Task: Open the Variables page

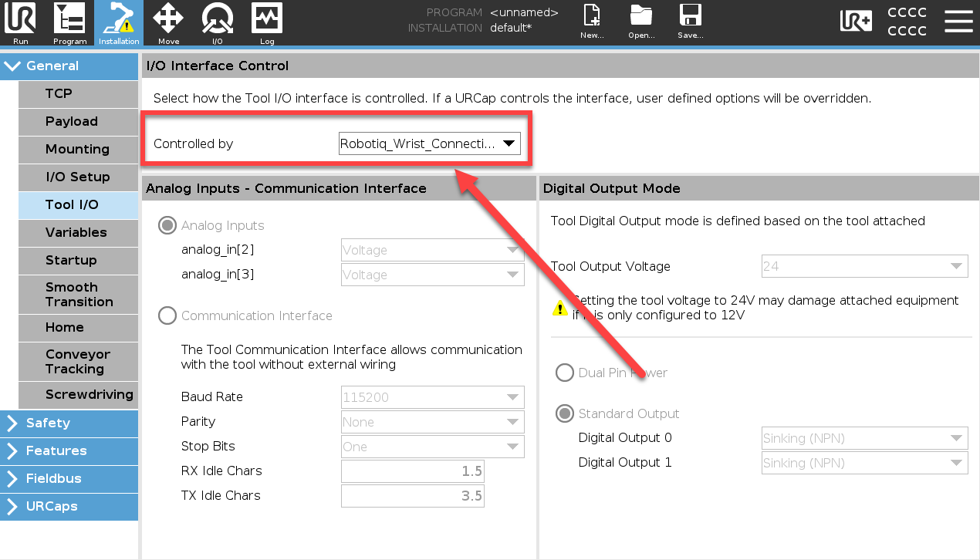Action: 79,232
